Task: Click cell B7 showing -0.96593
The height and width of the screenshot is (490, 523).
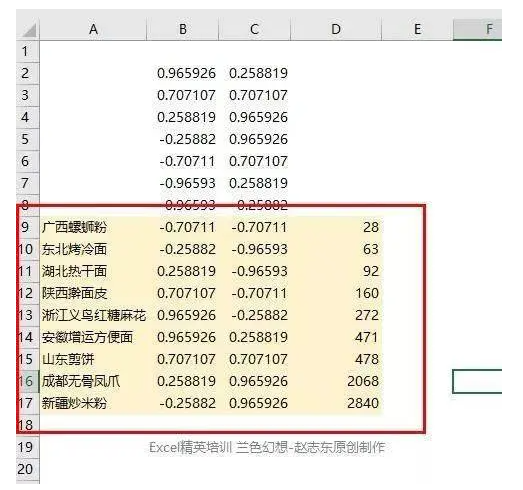Action: point(182,183)
